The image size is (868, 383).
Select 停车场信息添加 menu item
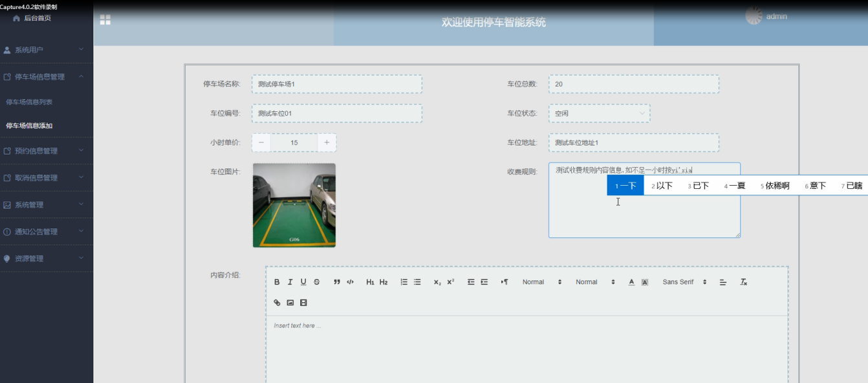[x=30, y=126]
